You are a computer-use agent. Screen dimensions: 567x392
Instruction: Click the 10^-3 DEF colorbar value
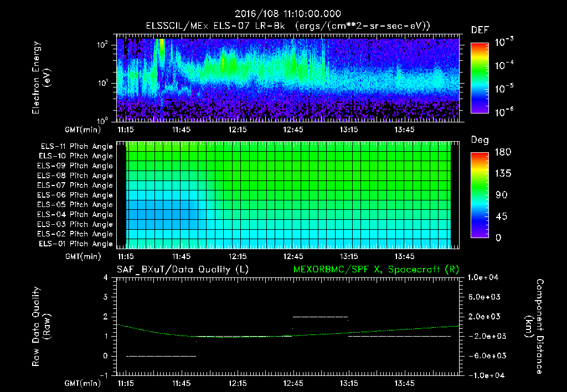tap(504, 42)
